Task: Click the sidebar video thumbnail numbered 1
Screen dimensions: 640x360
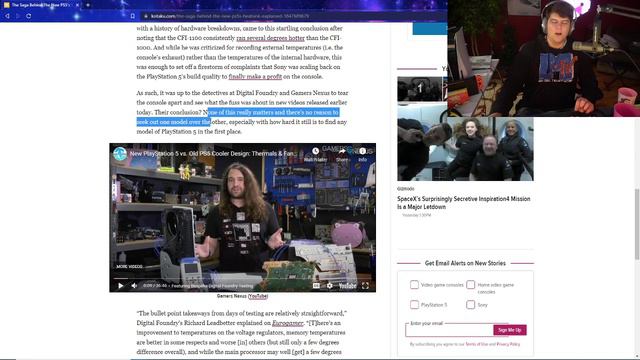Action: tap(420, 89)
